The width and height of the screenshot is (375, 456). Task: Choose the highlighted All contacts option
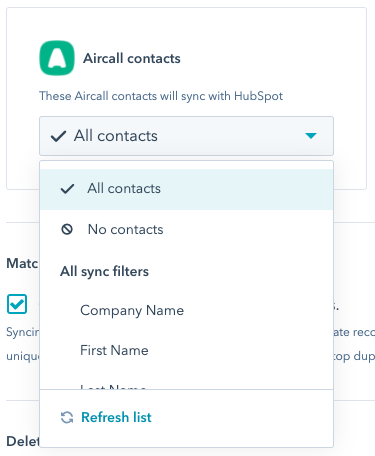(186, 189)
